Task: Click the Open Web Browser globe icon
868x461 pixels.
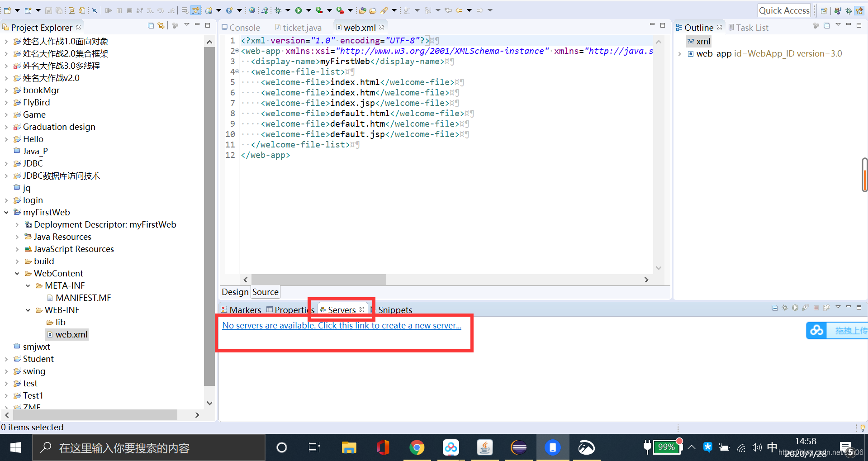Action: pyautogui.click(x=252, y=10)
